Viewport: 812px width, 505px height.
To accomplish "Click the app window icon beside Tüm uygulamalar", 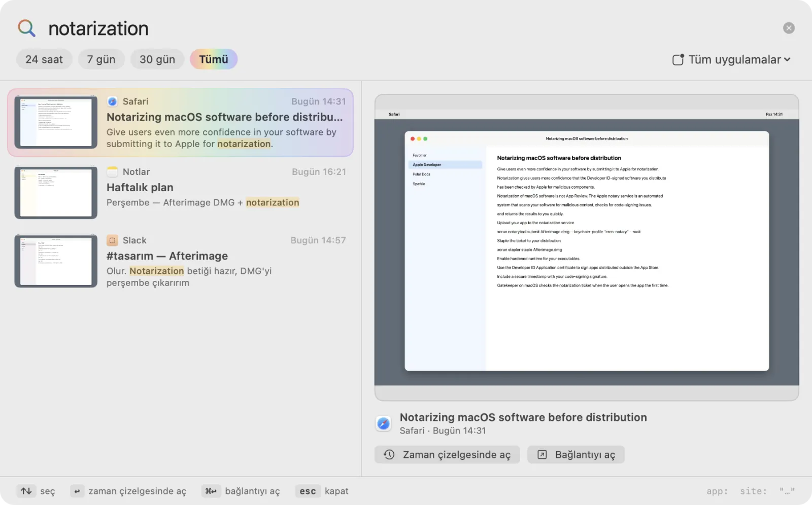I will point(678,60).
